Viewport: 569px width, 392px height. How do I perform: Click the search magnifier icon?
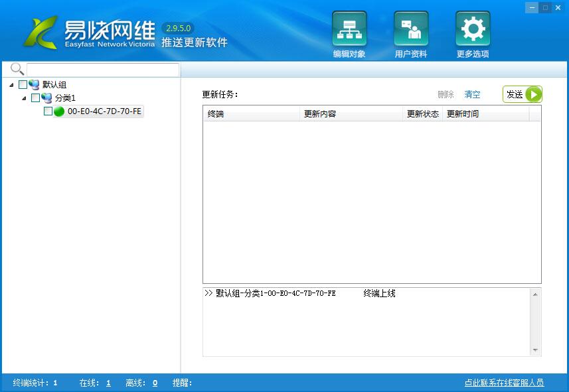[x=16, y=68]
